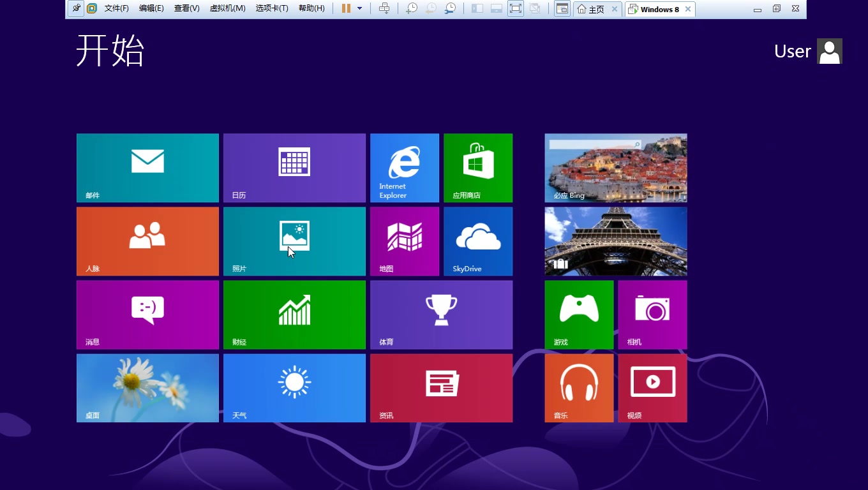Switch to the 主页 (Home) tab

tap(592, 9)
